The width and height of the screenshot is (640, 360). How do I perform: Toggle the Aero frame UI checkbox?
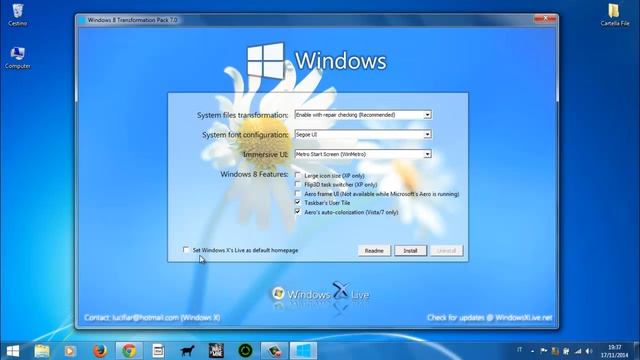(x=298, y=193)
